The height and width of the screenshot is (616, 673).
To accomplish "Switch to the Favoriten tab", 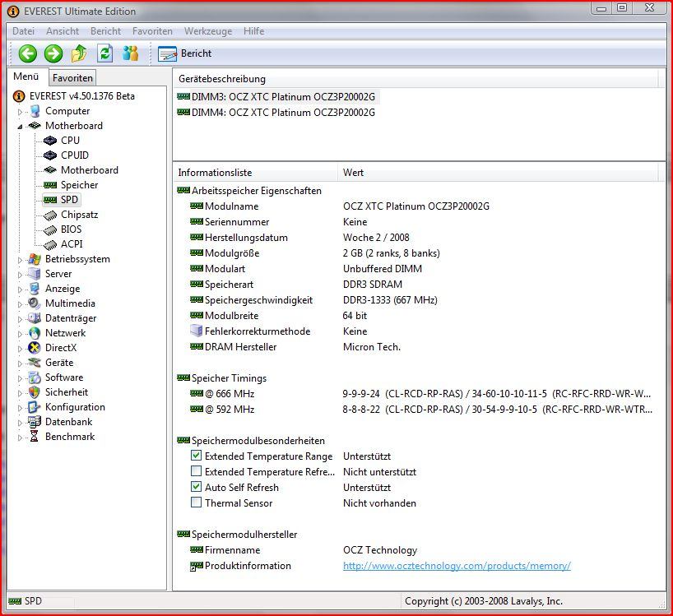I will coord(72,78).
